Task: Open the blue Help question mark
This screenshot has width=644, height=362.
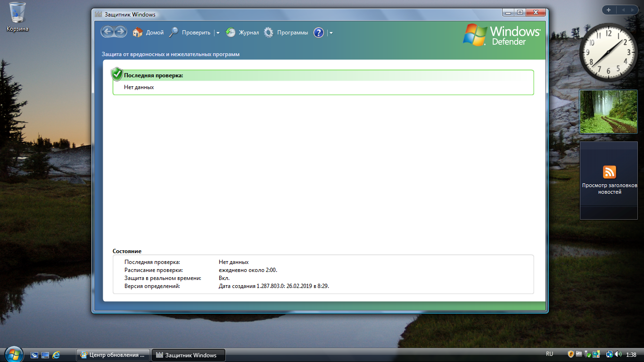Action: click(319, 33)
